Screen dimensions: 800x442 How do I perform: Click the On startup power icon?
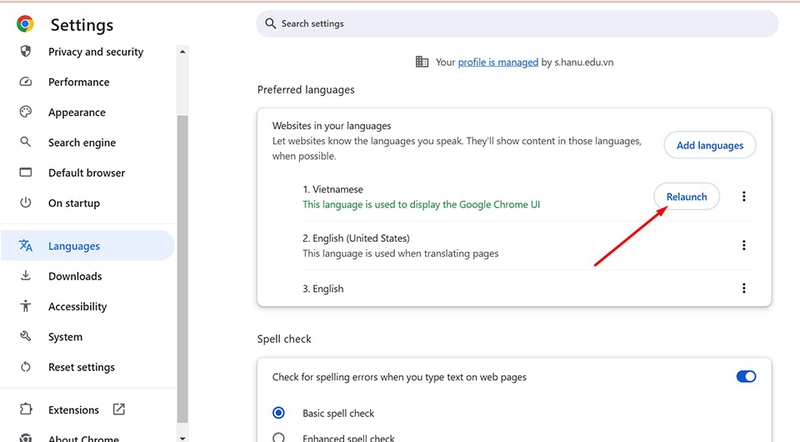coord(26,203)
